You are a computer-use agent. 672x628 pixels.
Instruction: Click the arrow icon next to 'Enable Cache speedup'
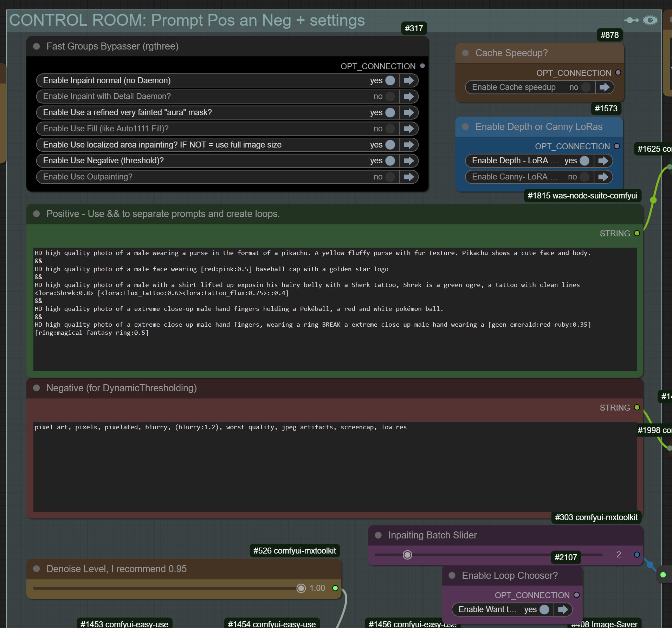click(x=605, y=87)
